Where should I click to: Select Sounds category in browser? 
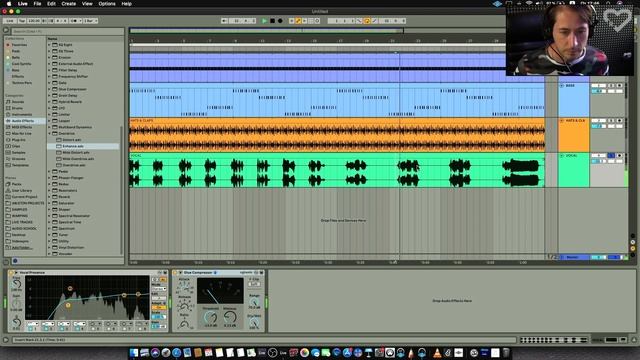[18, 102]
